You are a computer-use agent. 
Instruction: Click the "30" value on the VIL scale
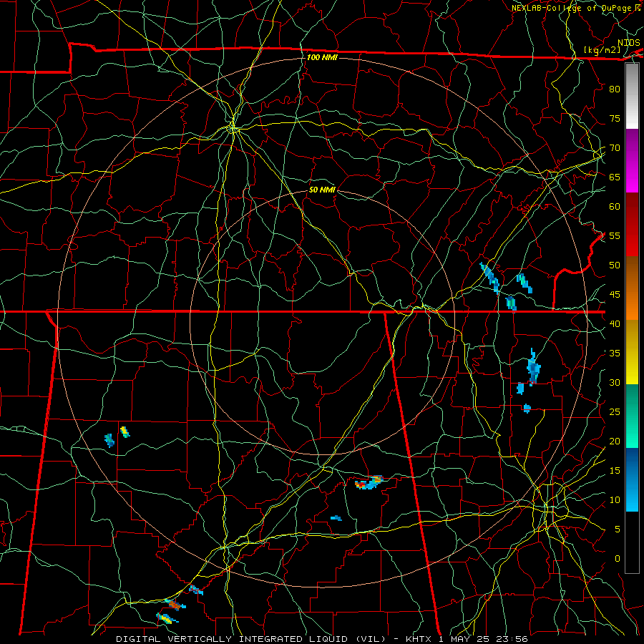tap(615, 383)
